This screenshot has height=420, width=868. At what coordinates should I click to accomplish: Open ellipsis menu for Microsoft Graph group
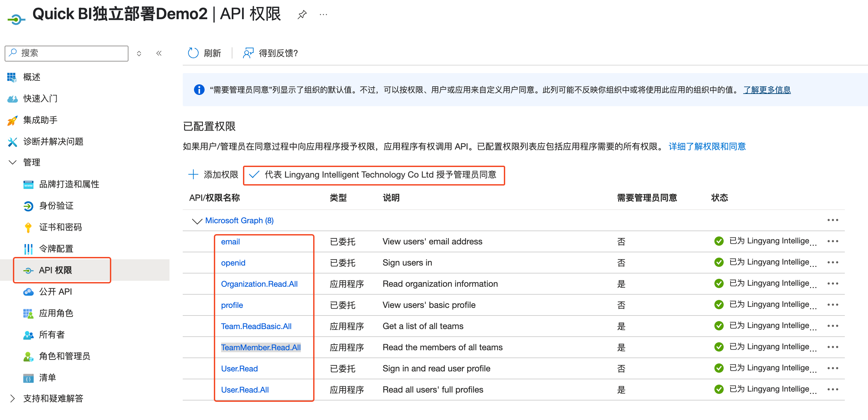click(832, 220)
